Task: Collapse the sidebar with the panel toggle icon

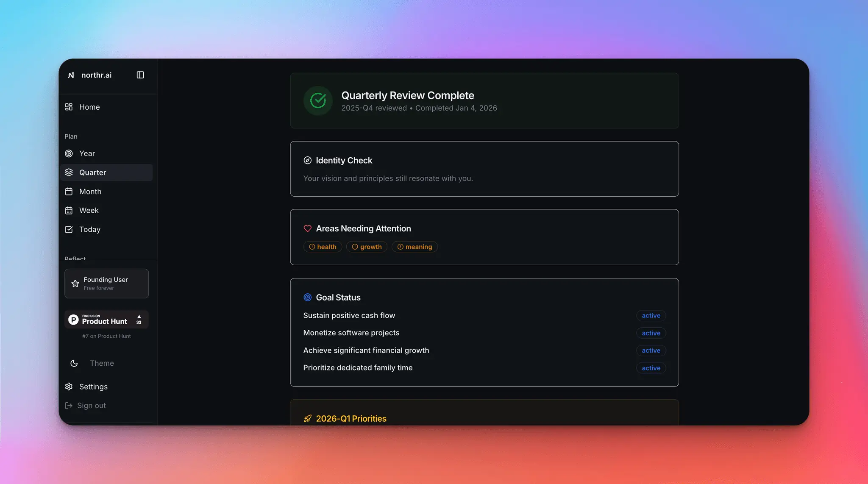Action: tap(140, 75)
